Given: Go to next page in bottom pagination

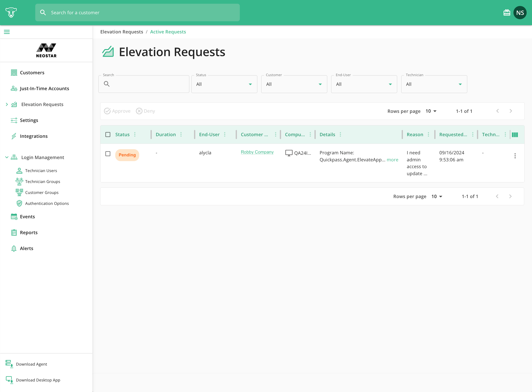Looking at the screenshot, I should (x=510, y=196).
